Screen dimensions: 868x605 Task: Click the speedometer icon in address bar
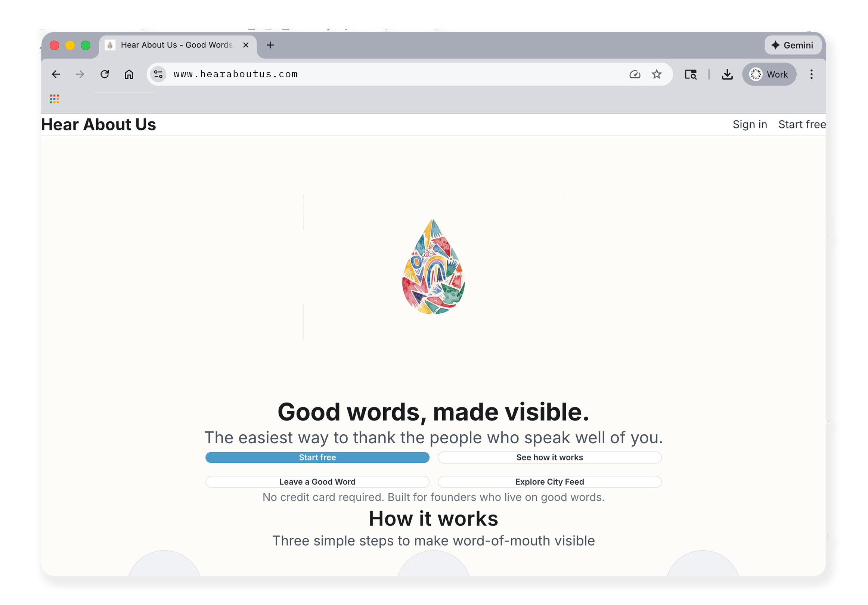[635, 74]
